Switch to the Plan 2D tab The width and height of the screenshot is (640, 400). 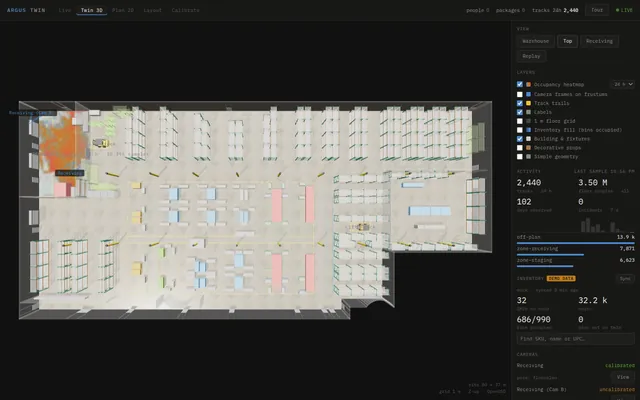point(123,10)
